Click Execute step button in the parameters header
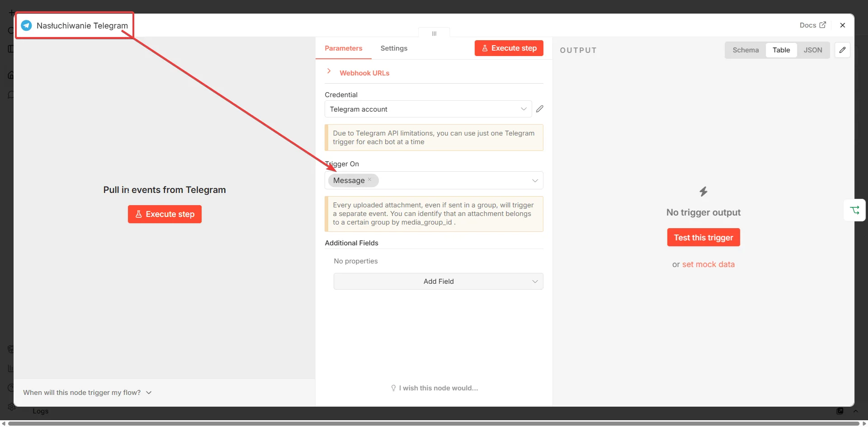 click(x=509, y=48)
